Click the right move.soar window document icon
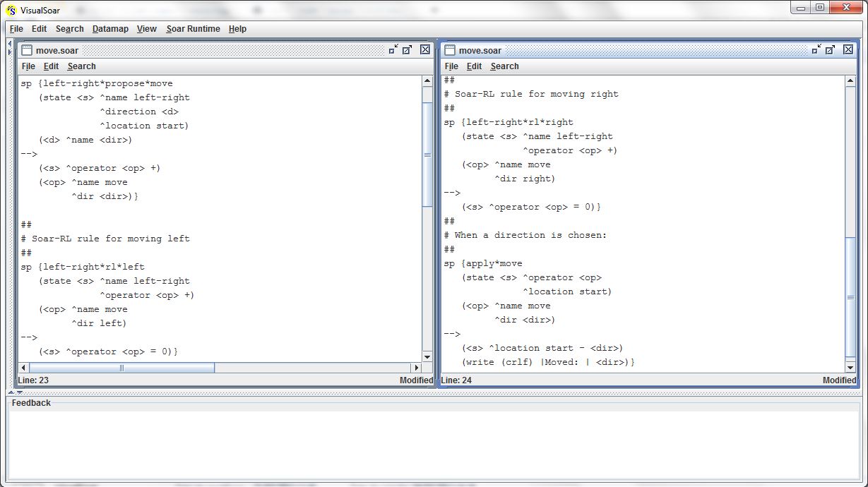 coord(449,50)
